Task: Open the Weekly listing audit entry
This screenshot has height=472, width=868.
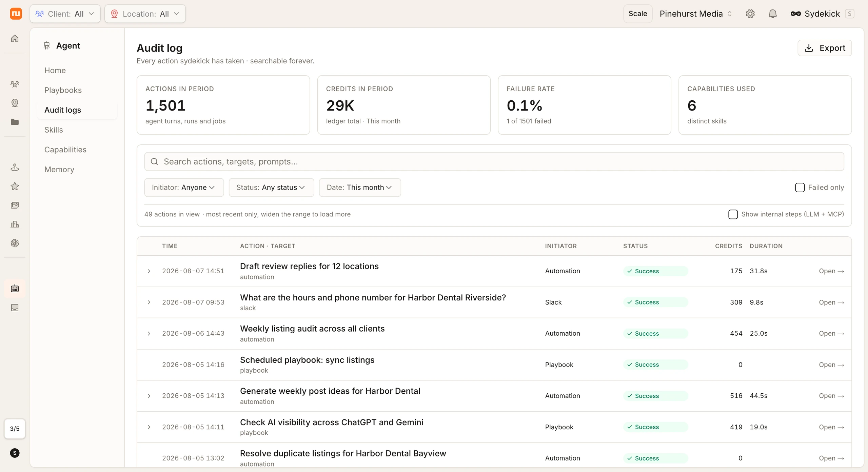Action: click(831, 333)
